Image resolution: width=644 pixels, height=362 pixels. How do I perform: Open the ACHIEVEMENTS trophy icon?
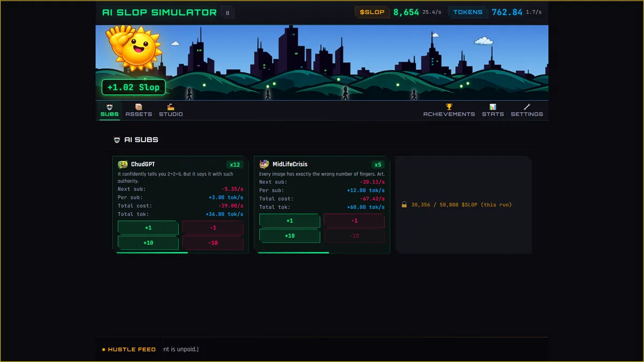[x=449, y=107]
